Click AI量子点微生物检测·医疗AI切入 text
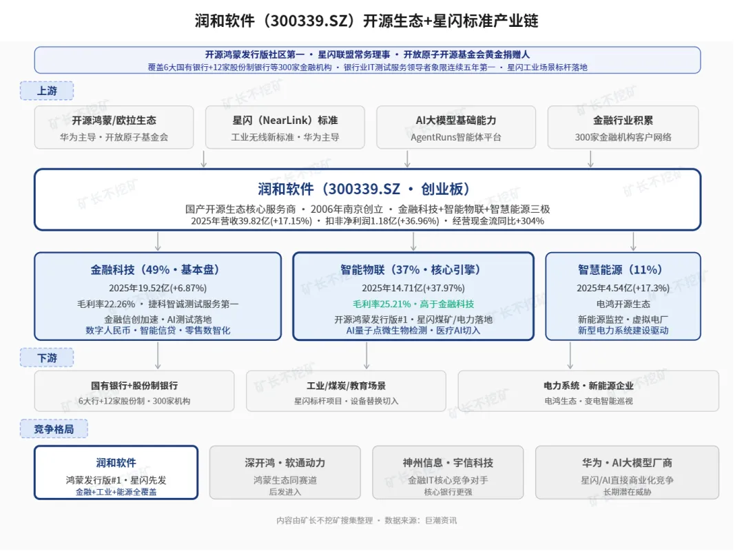Image resolution: width=744 pixels, height=560 pixels. coord(413,331)
